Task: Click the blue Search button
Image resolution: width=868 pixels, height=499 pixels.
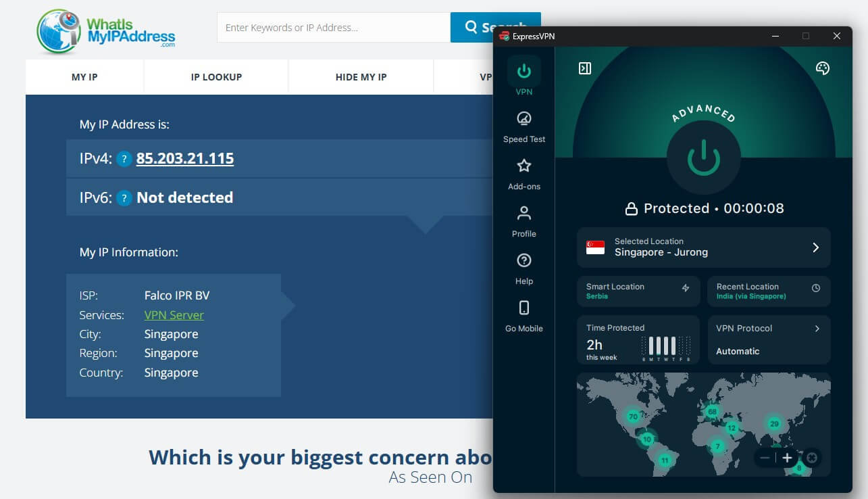Action: (x=495, y=28)
